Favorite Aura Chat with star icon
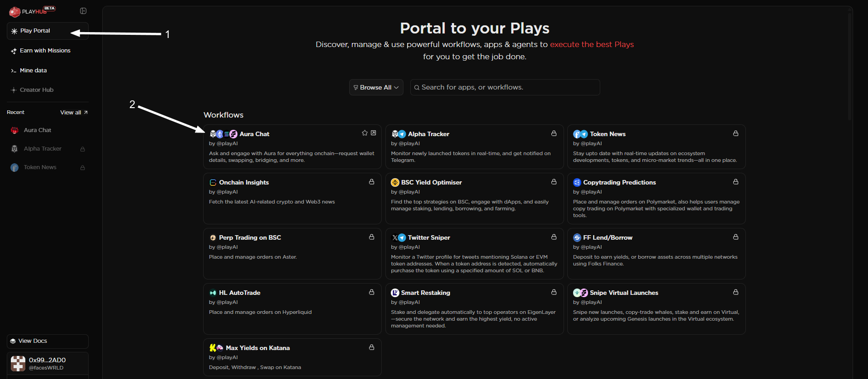Viewport: 868px width, 379px height. point(365,133)
